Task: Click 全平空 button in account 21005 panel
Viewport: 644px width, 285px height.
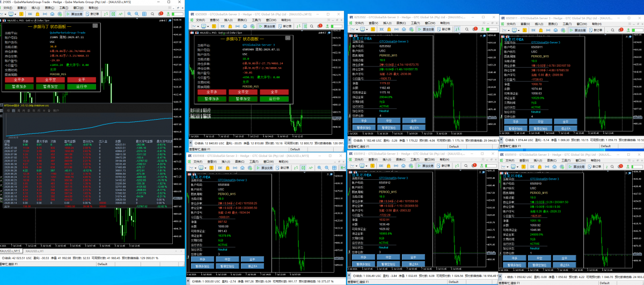Action: (50, 79)
